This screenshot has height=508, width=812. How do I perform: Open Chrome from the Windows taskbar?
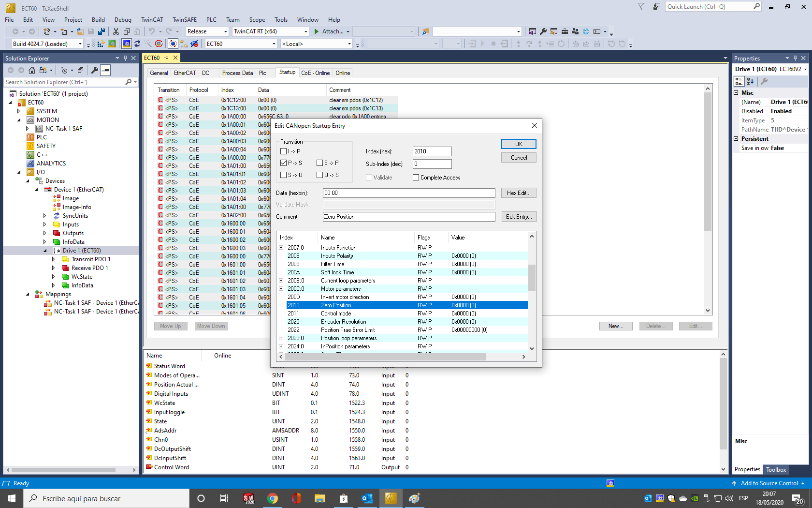point(273,498)
